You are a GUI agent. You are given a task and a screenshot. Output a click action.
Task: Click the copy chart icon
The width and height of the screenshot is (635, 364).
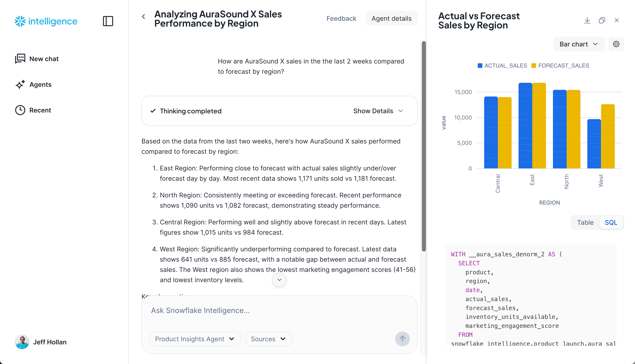tap(602, 20)
